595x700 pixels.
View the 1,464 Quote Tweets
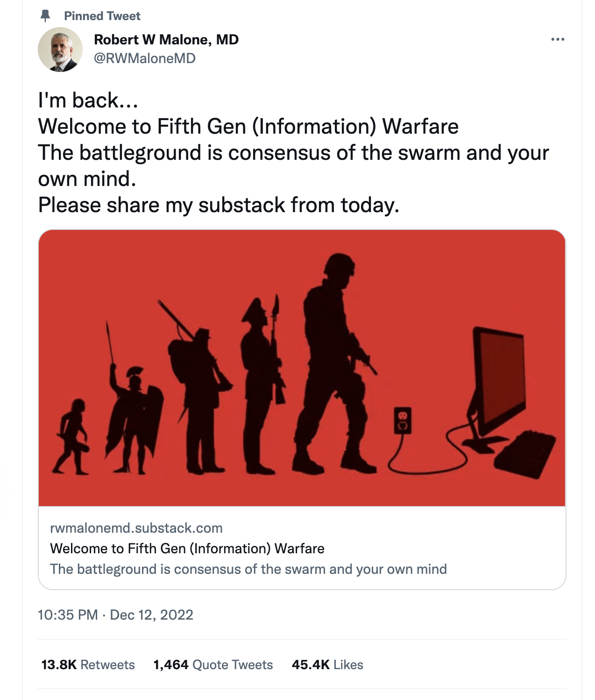213,664
